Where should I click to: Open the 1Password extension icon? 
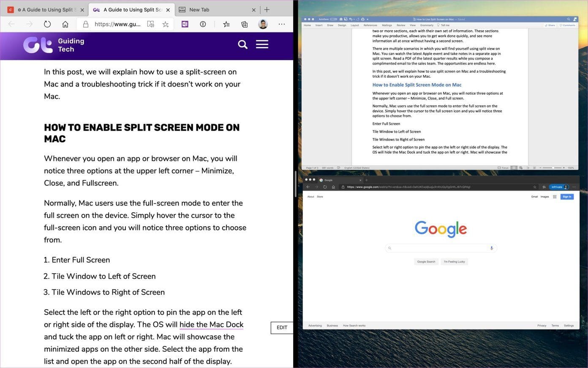[x=203, y=24]
